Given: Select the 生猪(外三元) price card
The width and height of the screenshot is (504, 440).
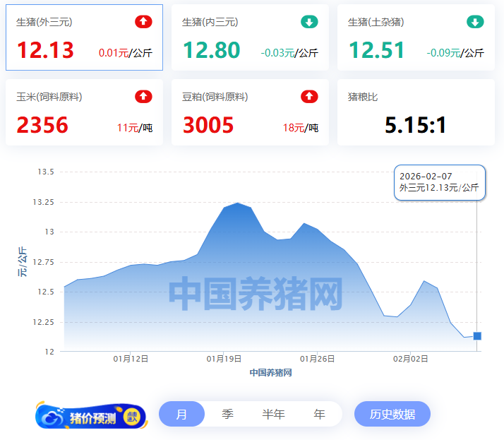Looking at the screenshot, I should click(x=84, y=38).
